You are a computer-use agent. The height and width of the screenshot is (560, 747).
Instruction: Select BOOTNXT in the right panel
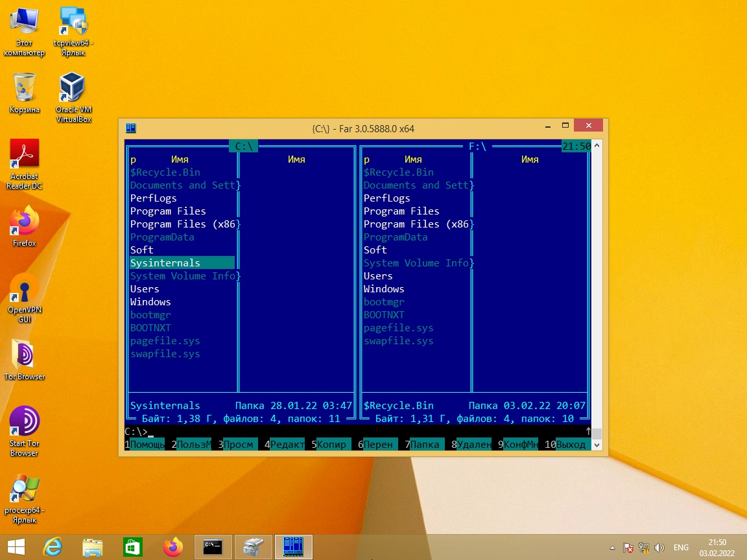tap(384, 315)
